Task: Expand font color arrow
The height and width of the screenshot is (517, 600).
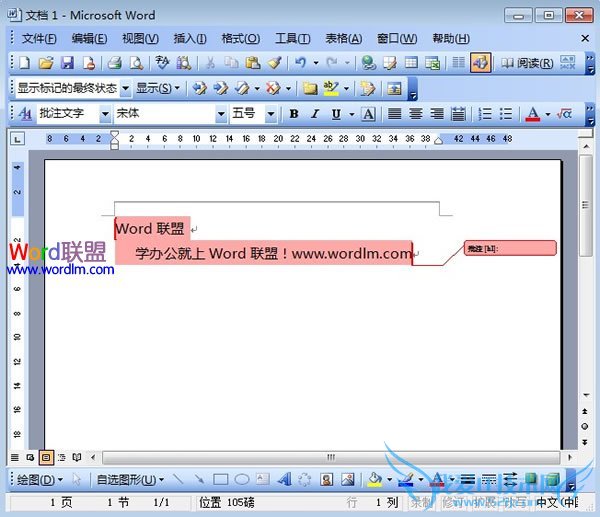Action: click(x=548, y=114)
